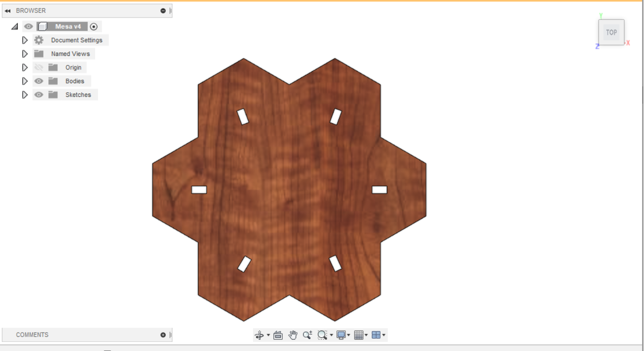The image size is (644, 351).
Task: Click the Browser panel minimize circle icon
Action: 163,10
